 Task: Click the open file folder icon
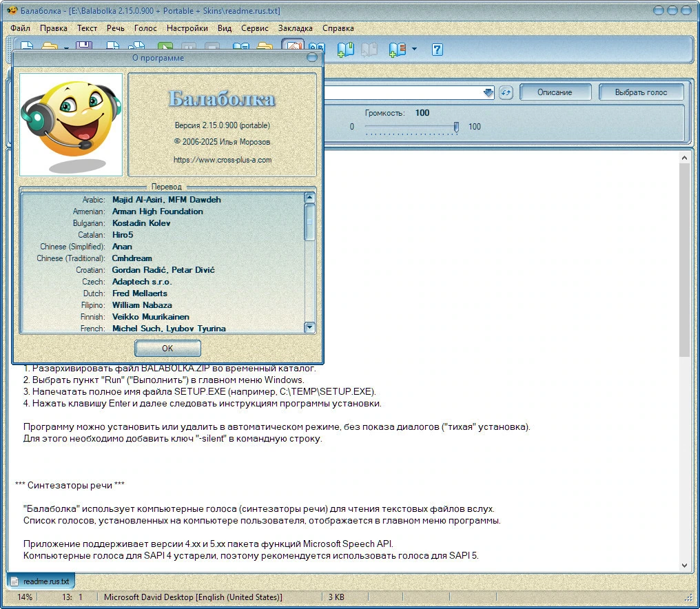click(x=50, y=46)
